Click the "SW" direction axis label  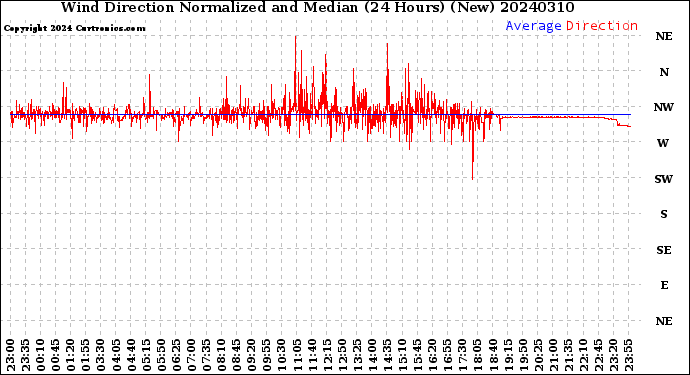pyautogui.click(x=664, y=179)
